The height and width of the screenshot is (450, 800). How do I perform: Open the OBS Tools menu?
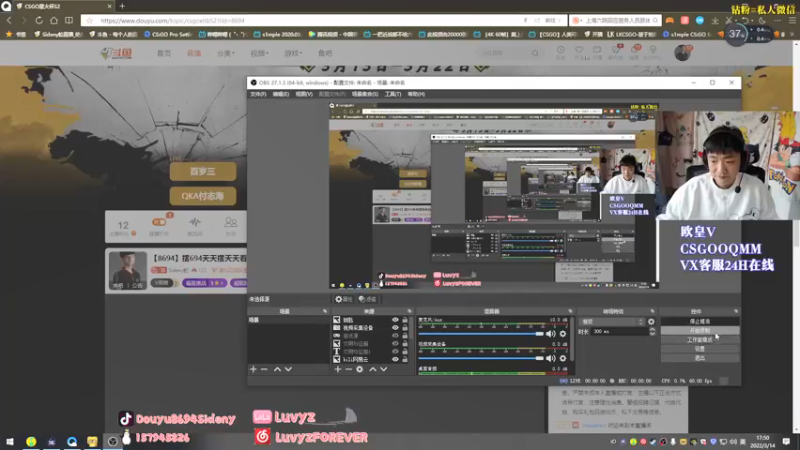click(x=393, y=94)
